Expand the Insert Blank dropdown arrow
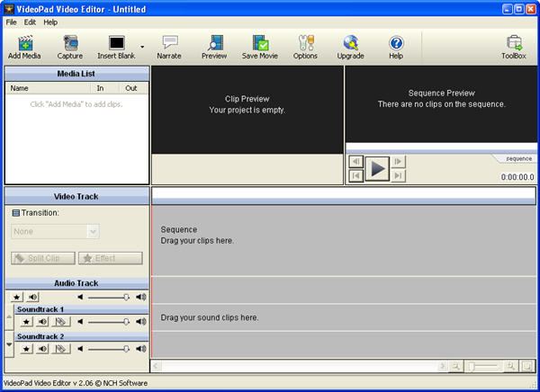The height and width of the screenshot is (392, 540). [141, 45]
